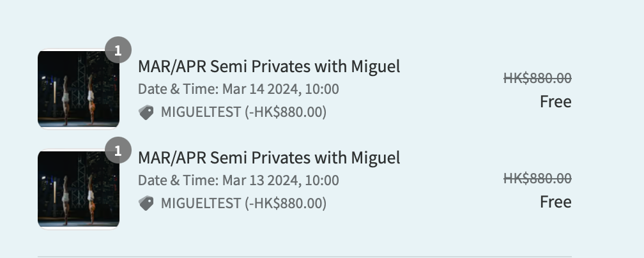Click the (-HK$880.00) discount amount for Mar 14
The width and height of the screenshot is (644, 258).
click(x=285, y=112)
